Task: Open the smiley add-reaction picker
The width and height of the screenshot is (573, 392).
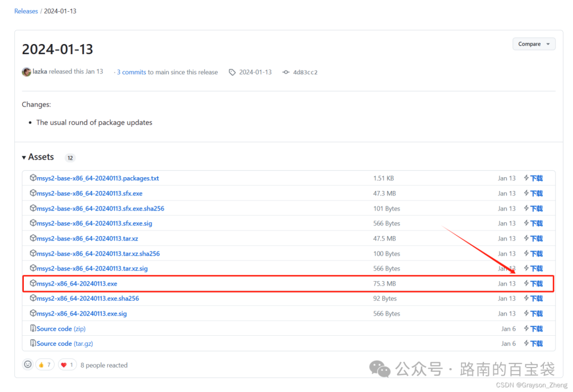Action: click(x=28, y=364)
